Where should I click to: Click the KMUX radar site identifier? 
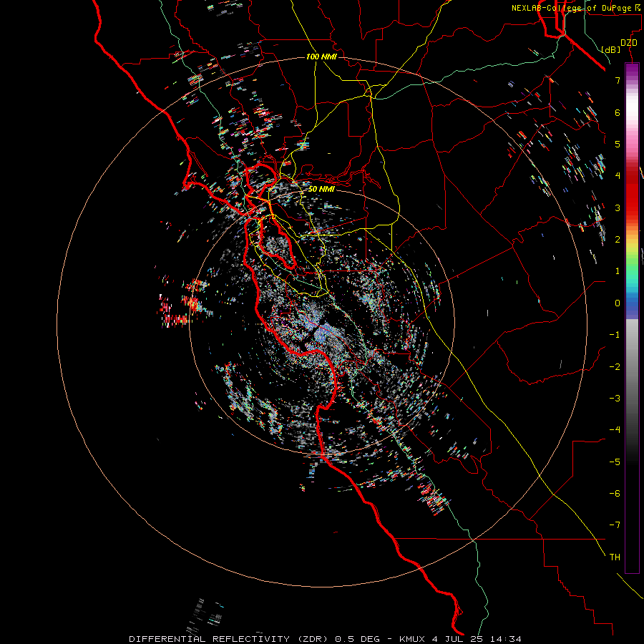[x=412, y=639]
